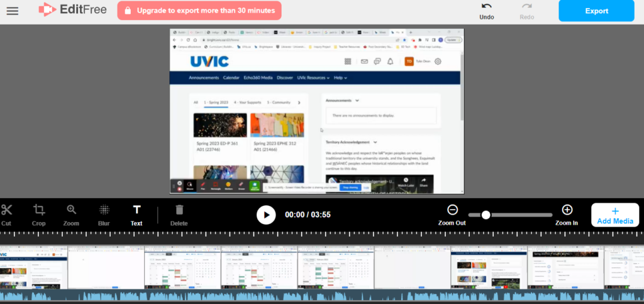
Task: Select the Blur tool
Action: pos(104,215)
